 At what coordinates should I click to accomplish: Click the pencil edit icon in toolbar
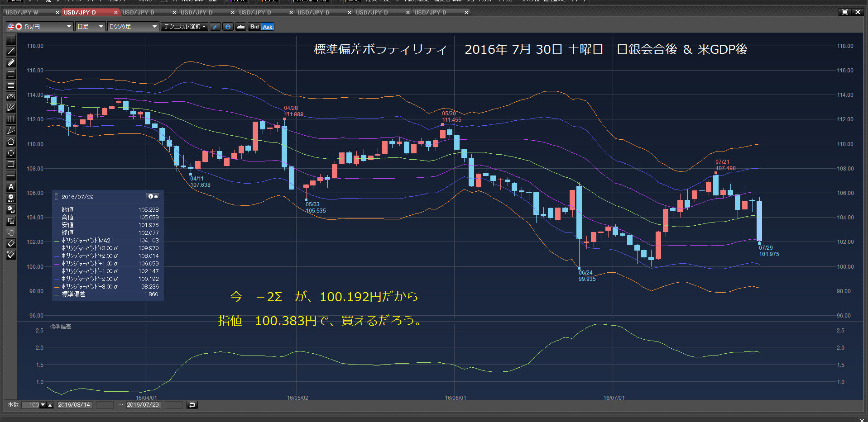click(216, 27)
